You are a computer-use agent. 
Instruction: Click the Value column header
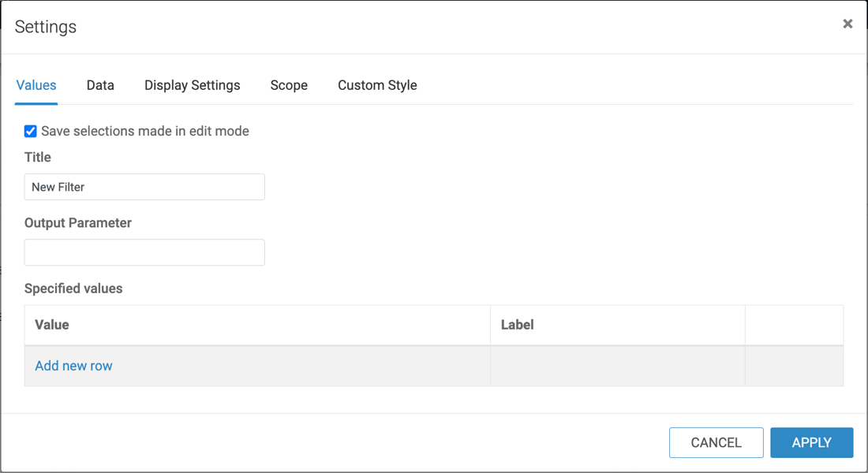pos(52,325)
